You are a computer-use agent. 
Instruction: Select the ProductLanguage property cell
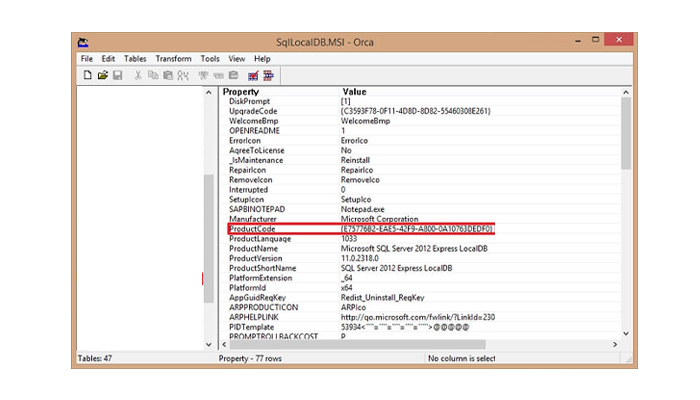[260, 239]
